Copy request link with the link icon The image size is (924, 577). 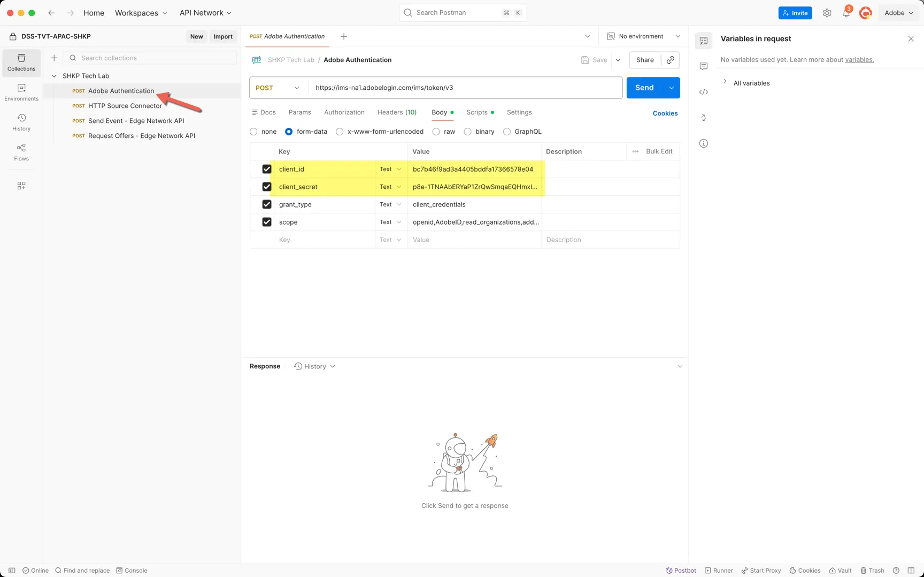click(x=671, y=60)
